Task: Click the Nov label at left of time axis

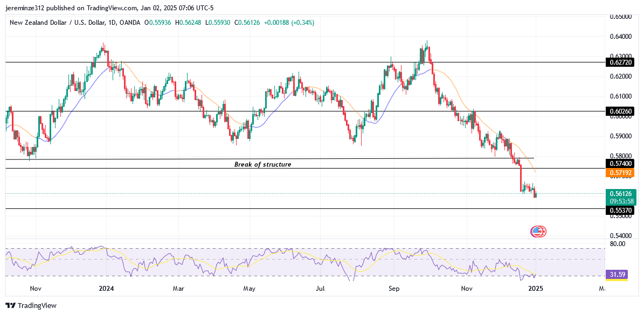Action: pyautogui.click(x=36, y=289)
